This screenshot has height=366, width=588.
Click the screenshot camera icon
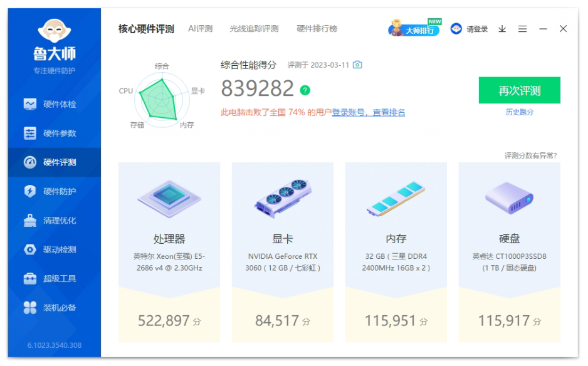click(x=358, y=65)
